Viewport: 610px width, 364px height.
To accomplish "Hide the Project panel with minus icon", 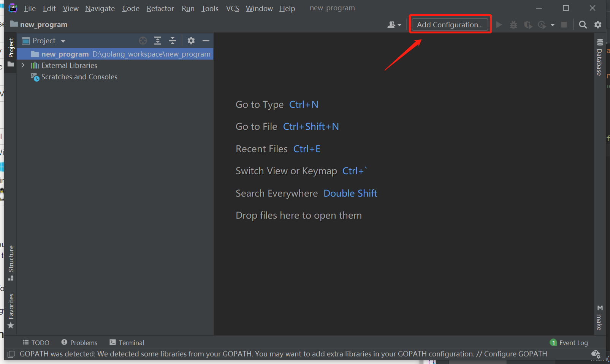I will click(x=206, y=41).
